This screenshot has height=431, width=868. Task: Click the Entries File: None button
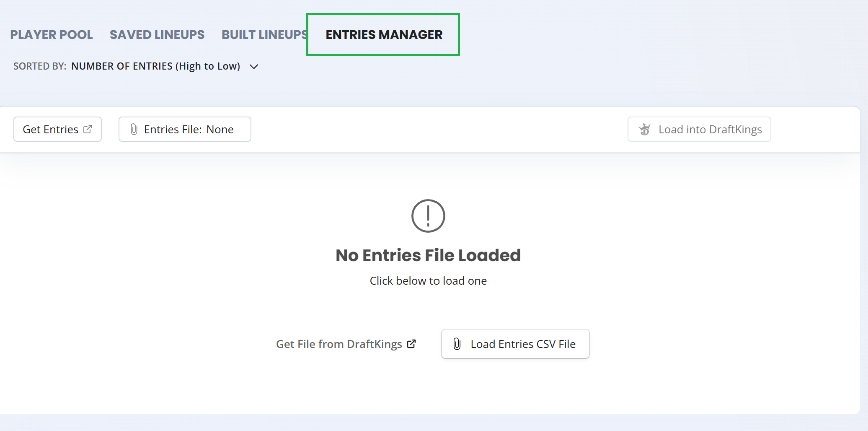click(x=185, y=129)
